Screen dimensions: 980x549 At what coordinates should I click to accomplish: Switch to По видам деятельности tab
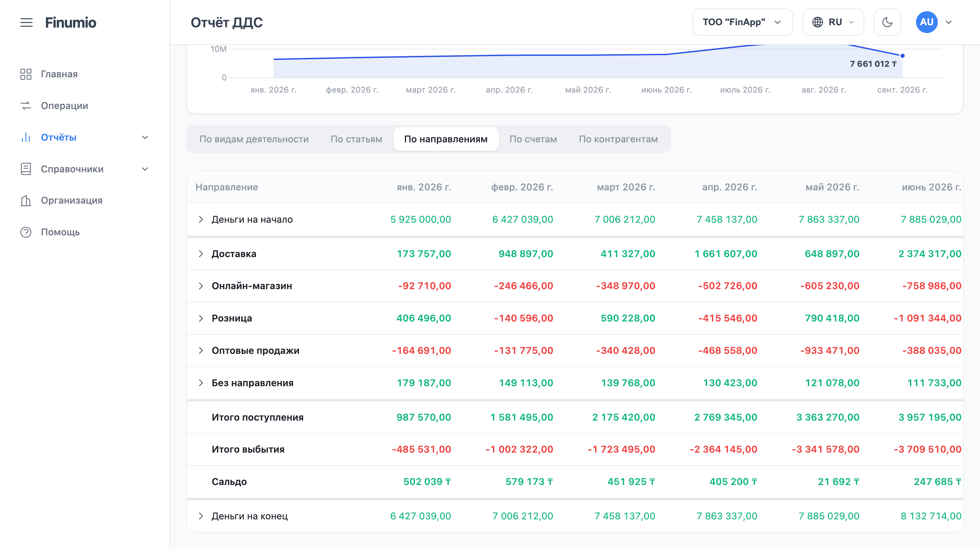coord(254,139)
